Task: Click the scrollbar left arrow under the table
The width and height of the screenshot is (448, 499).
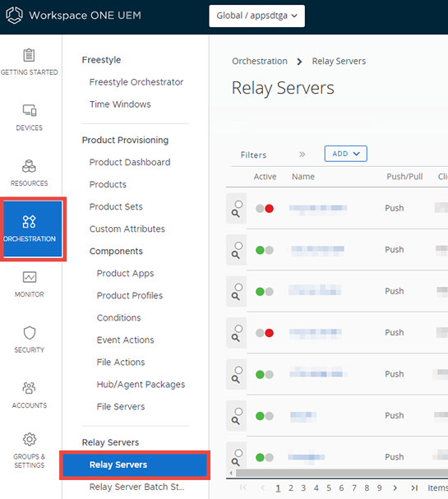Action: [231, 473]
